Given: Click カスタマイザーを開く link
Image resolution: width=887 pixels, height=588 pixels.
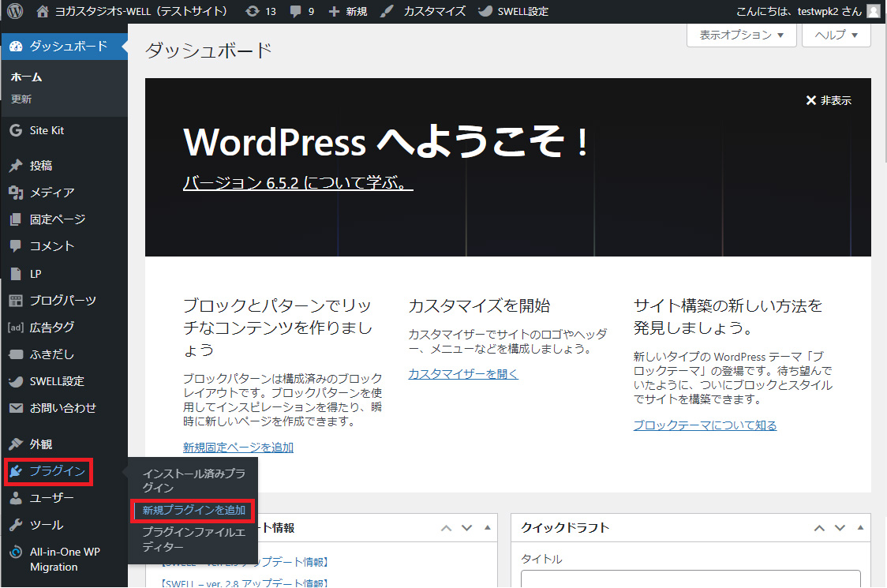Looking at the screenshot, I should tap(463, 374).
